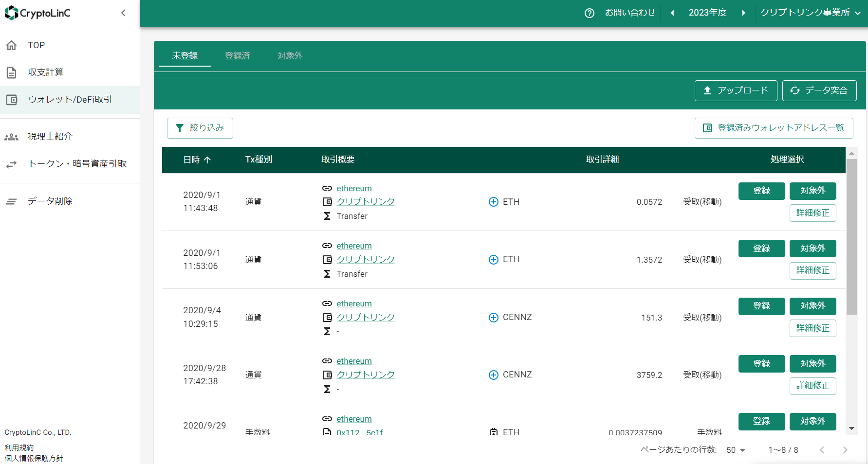Go to previous fiscal year arrow
The height and width of the screenshot is (464, 868).
coord(672,13)
